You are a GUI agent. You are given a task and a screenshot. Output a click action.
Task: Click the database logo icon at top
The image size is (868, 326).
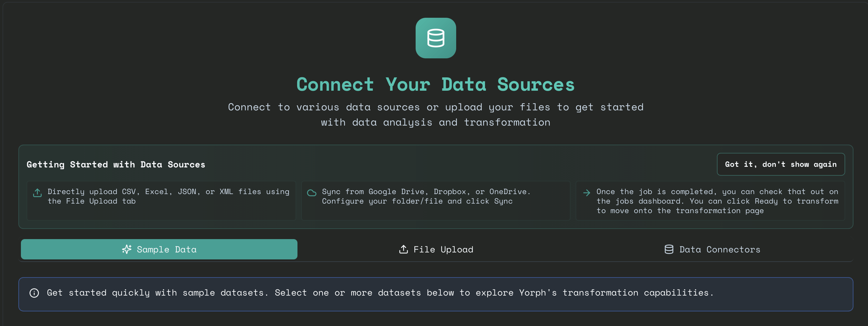coord(435,38)
